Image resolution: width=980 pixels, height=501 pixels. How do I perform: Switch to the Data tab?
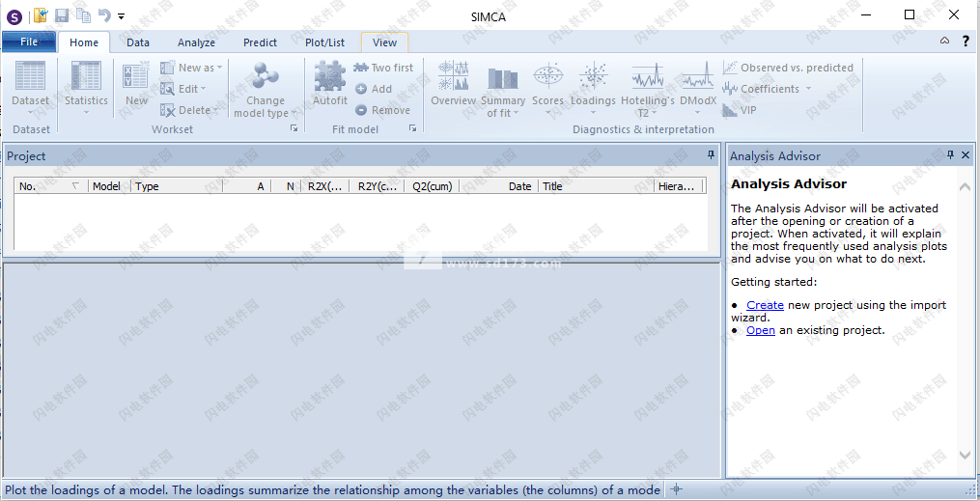[138, 42]
